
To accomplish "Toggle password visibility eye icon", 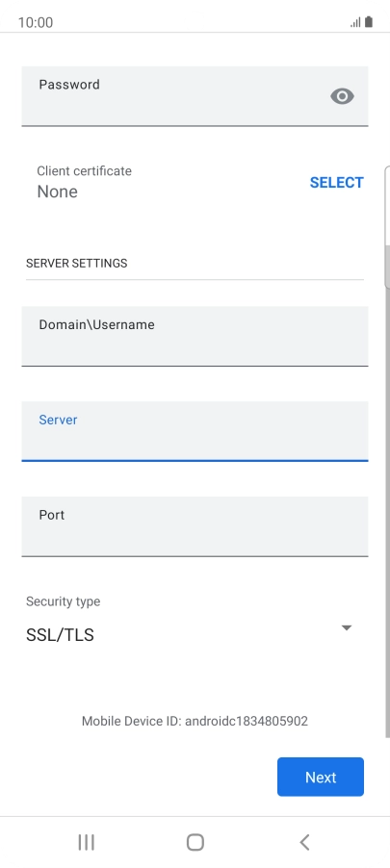I will pyautogui.click(x=343, y=96).
